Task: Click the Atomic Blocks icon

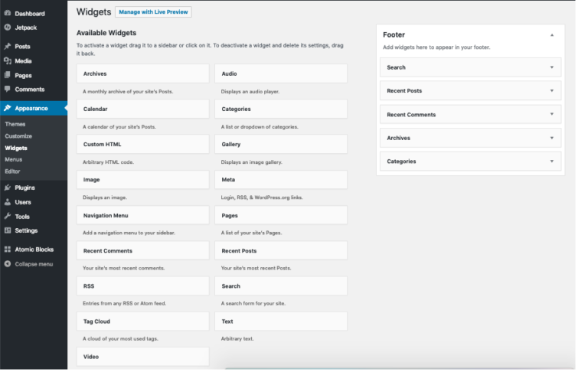Action: [x=7, y=250]
